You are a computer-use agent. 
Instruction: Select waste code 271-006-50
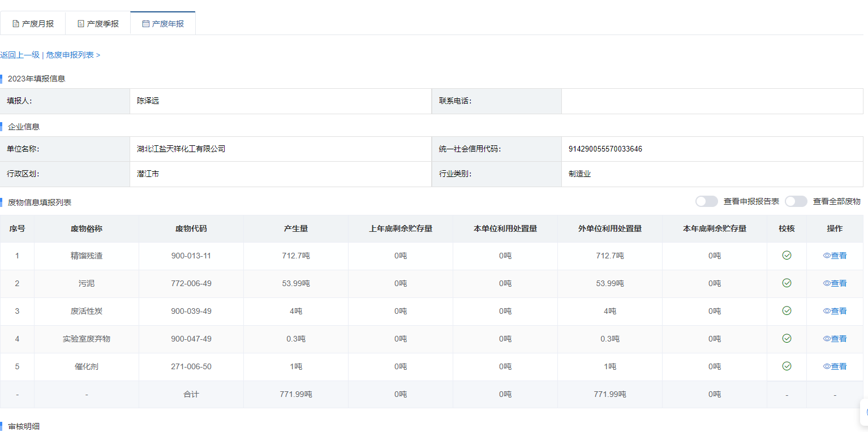tap(191, 366)
